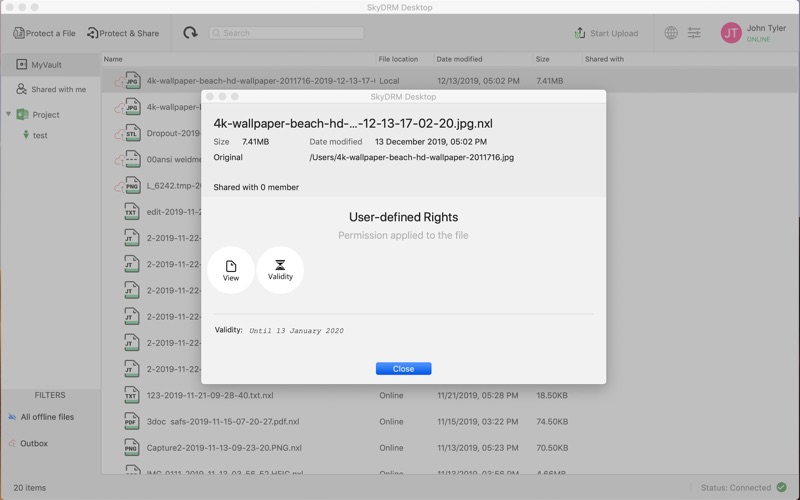This screenshot has width=800, height=500.
Task: Click TXT icon of 123-2019-11-21 file
Action: point(132,395)
